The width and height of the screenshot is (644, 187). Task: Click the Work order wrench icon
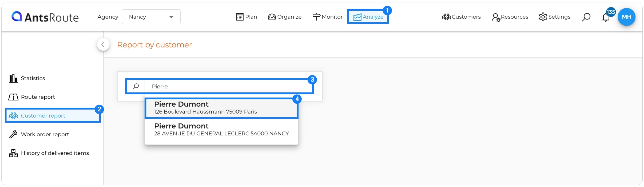tap(13, 134)
